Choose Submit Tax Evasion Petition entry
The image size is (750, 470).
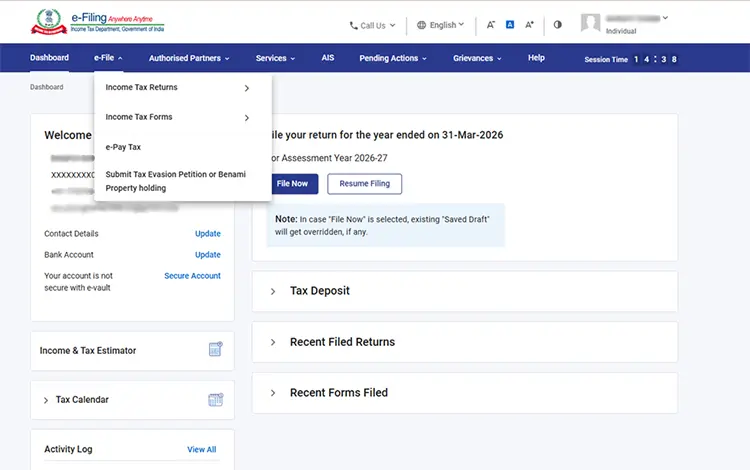tap(176, 181)
